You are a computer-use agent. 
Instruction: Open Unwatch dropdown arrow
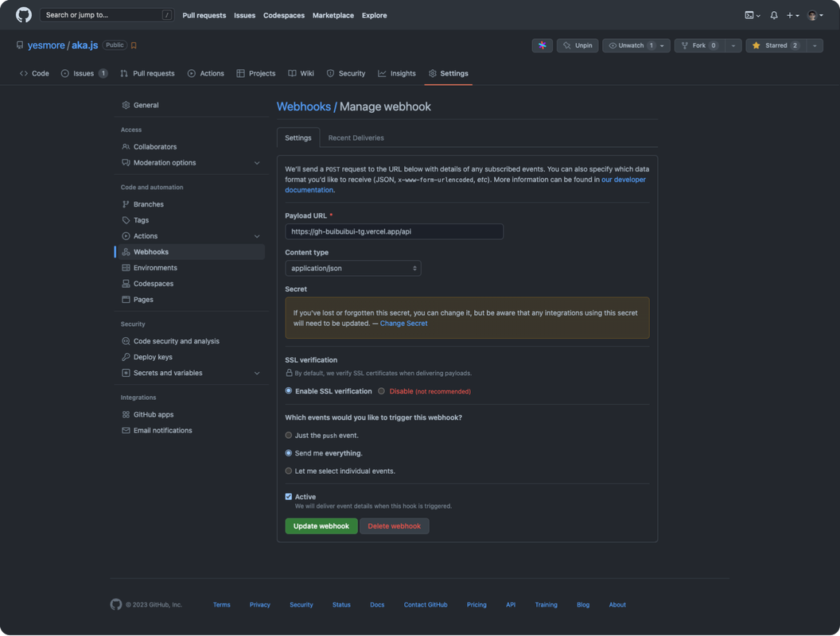click(662, 45)
